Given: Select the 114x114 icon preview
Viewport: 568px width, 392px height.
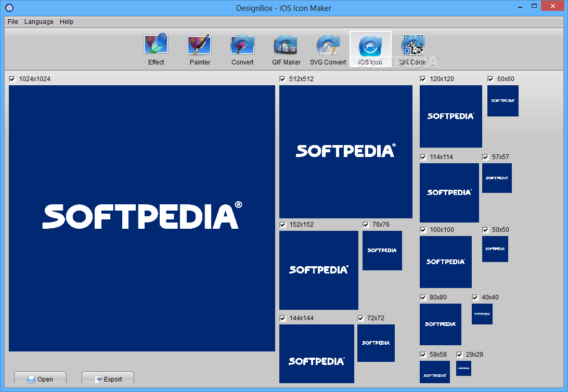Looking at the screenshot, I should (x=449, y=193).
